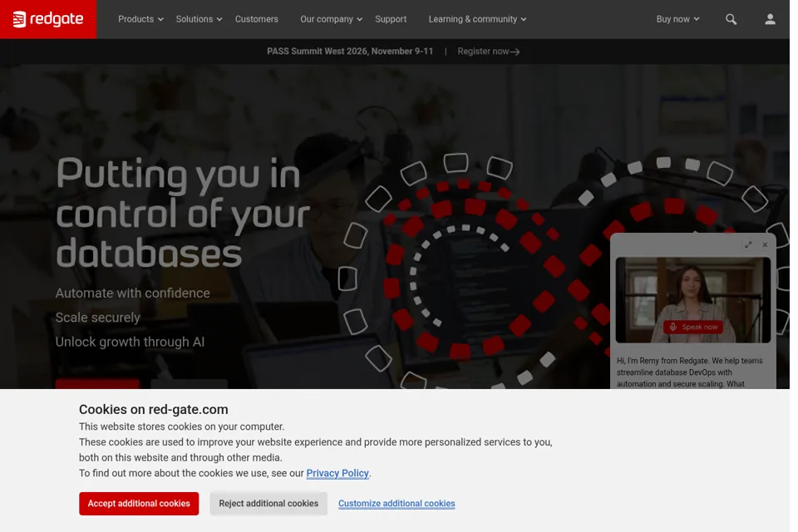Accept additional cookies
Screen dimensions: 798x532
[x=139, y=504]
